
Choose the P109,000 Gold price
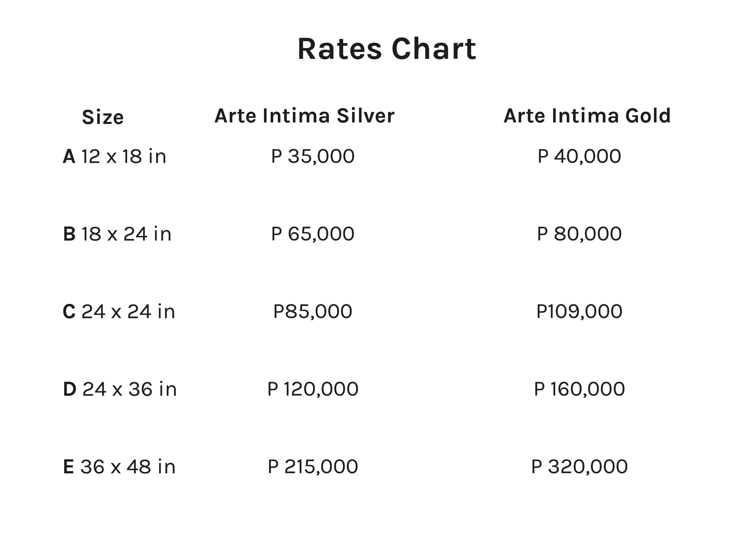pyautogui.click(x=579, y=311)
